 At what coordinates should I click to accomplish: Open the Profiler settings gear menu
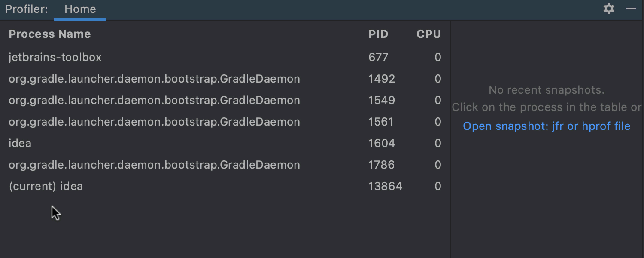click(609, 9)
